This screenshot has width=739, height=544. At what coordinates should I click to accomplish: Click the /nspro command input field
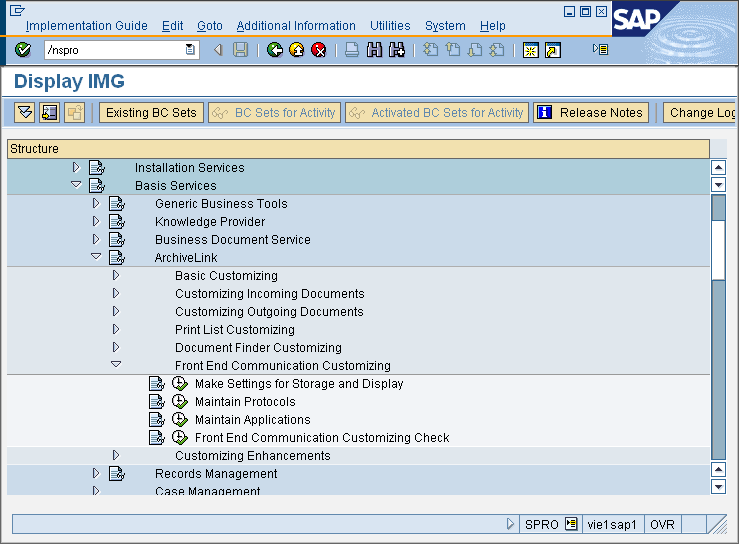click(x=112, y=50)
